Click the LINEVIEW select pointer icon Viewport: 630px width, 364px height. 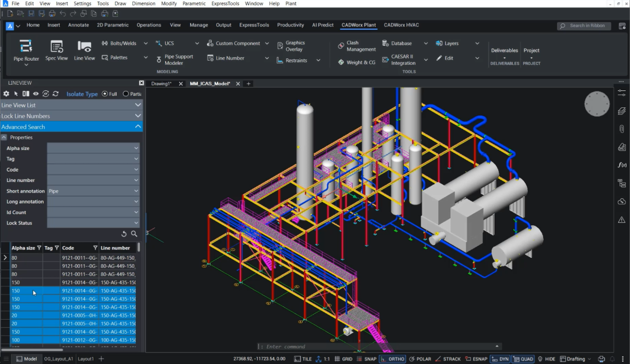pos(16,93)
